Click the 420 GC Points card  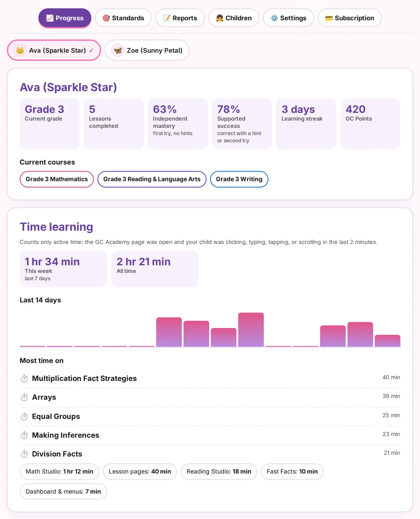(x=370, y=124)
